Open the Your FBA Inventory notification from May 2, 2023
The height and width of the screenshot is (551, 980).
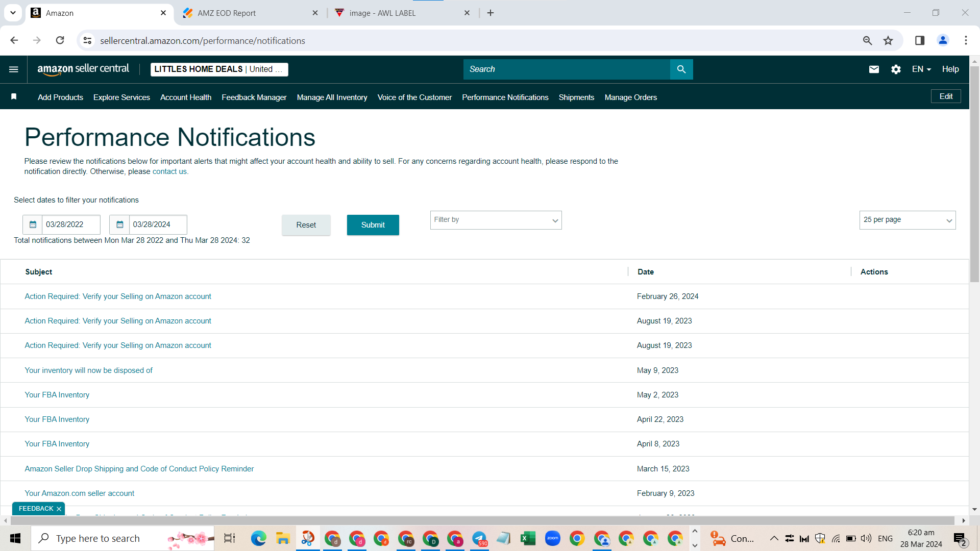click(57, 395)
